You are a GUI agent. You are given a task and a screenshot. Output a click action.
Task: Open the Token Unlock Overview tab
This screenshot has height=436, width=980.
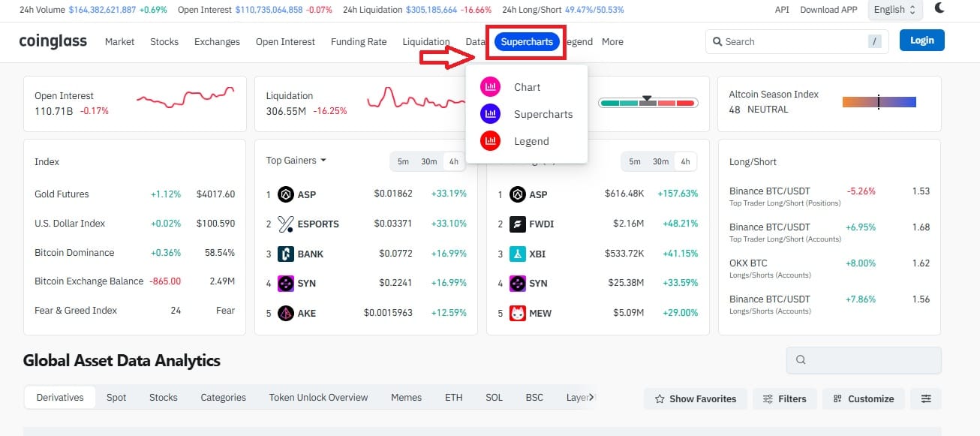319,397
